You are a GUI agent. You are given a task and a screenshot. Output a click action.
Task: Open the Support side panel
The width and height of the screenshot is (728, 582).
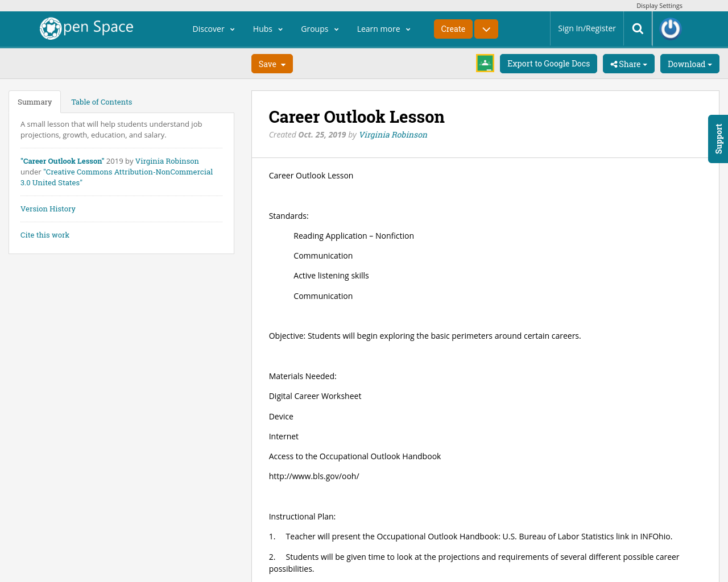coord(718,139)
